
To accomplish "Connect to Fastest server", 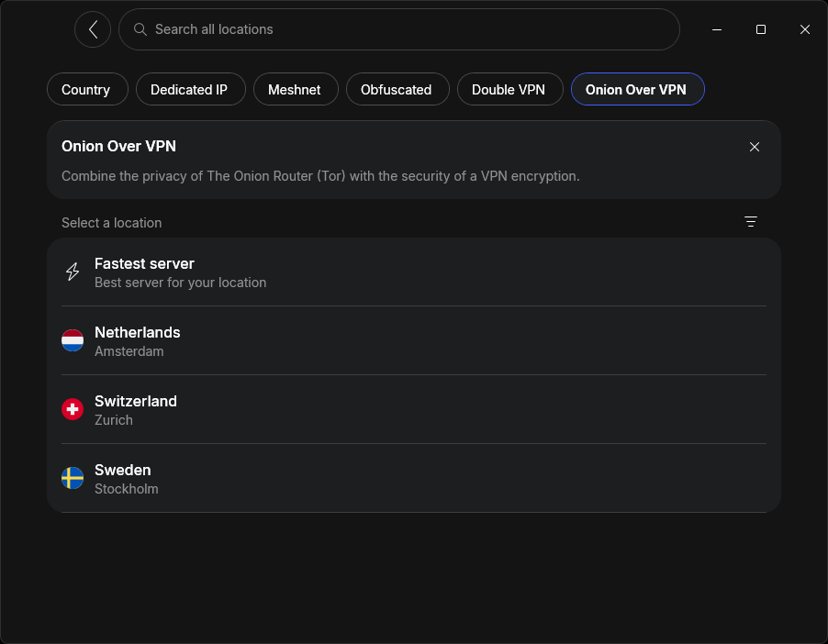I will pos(413,272).
